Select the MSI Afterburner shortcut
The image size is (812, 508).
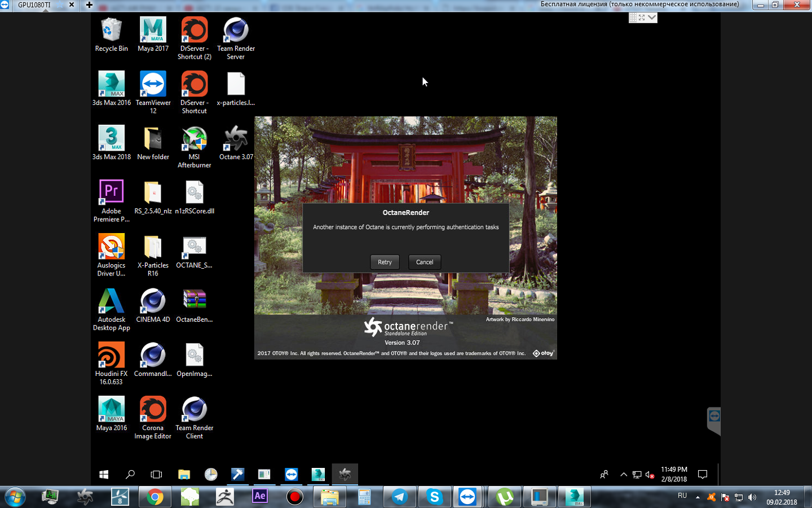click(195, 147)
